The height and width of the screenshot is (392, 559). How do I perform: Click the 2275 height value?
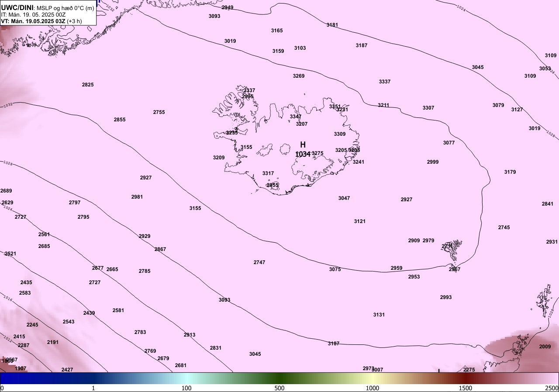(469, 370)
